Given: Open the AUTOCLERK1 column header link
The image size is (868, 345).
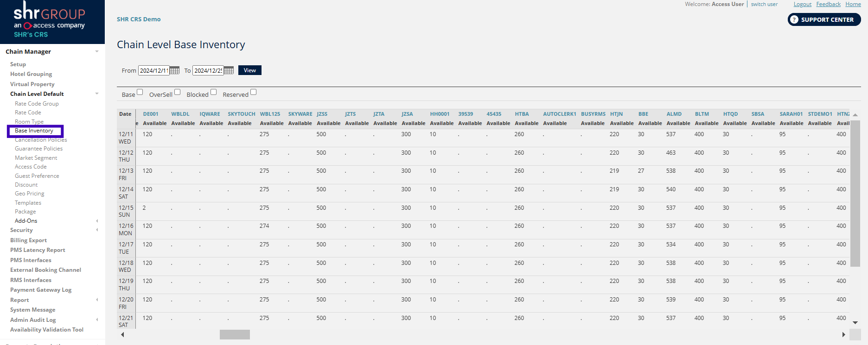Looking at the screenshot, I should 560,114.
